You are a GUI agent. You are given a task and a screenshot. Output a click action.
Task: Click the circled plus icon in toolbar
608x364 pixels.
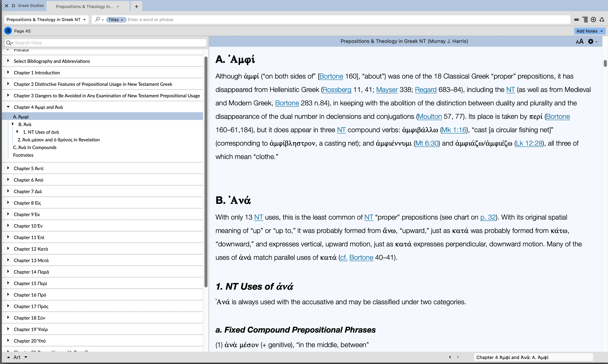[593, 20]
